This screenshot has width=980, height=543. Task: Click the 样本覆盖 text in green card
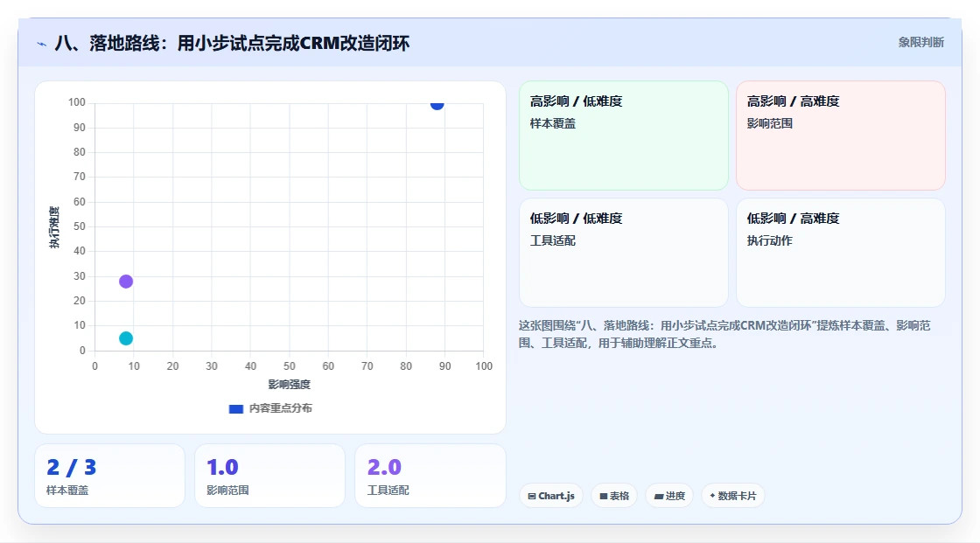click(552, 123)
